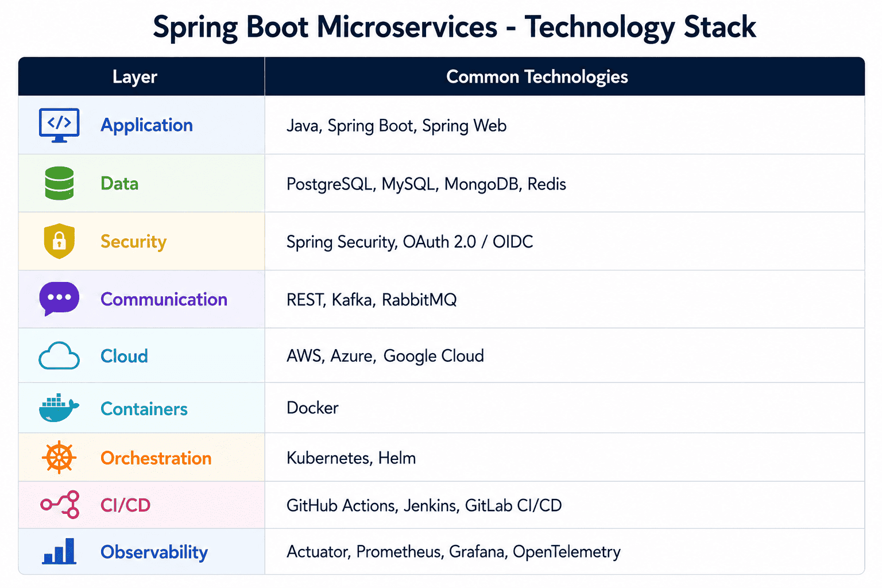Click the 'Actuator, Prometheus, Grafana, OpenTelemetry' cell

click(x=564, y=551)
